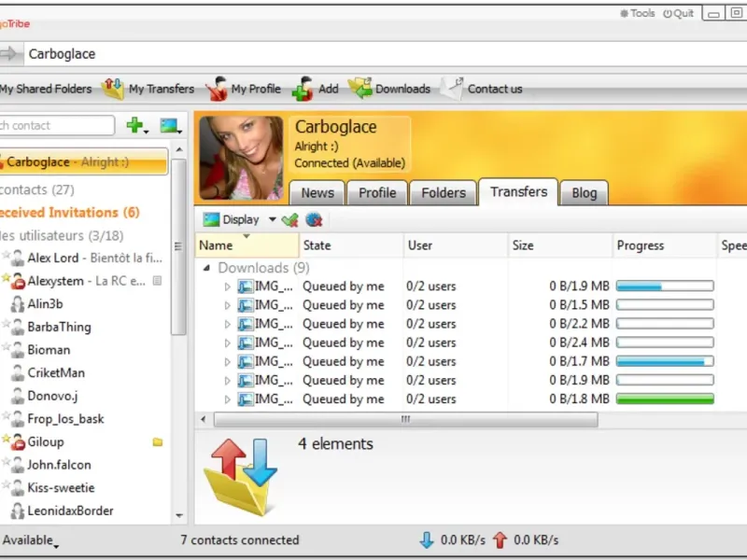Click the Add contact toolbar icon

(x=303, y=89)
